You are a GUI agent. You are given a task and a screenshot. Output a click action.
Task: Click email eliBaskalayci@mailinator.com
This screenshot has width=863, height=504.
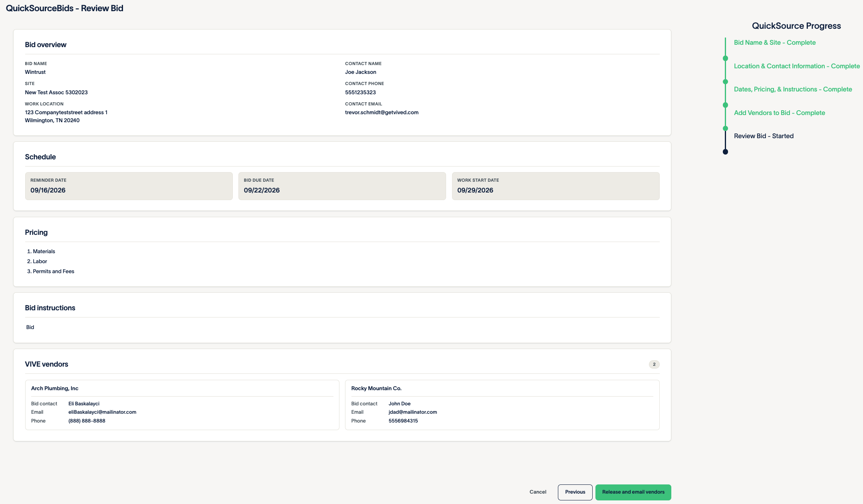tap(102, 412)
